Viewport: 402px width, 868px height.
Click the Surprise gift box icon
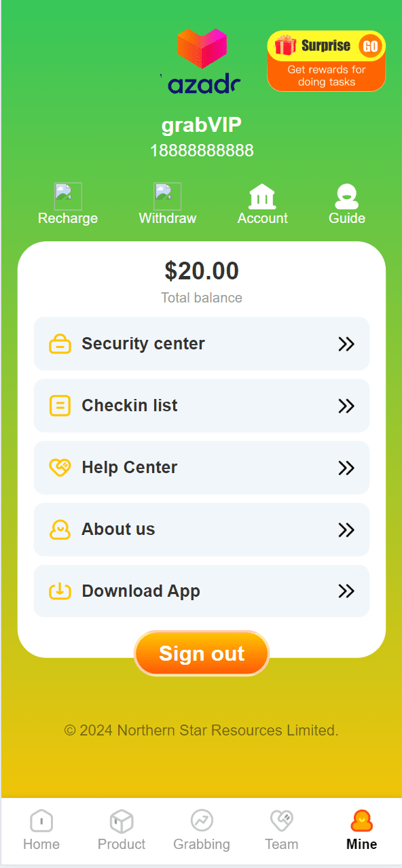(285, 46)
